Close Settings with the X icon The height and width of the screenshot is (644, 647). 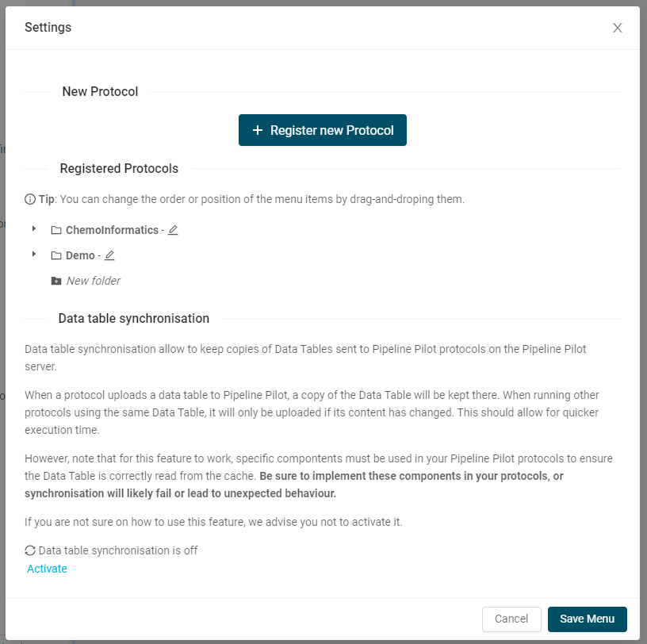point(618,28)
